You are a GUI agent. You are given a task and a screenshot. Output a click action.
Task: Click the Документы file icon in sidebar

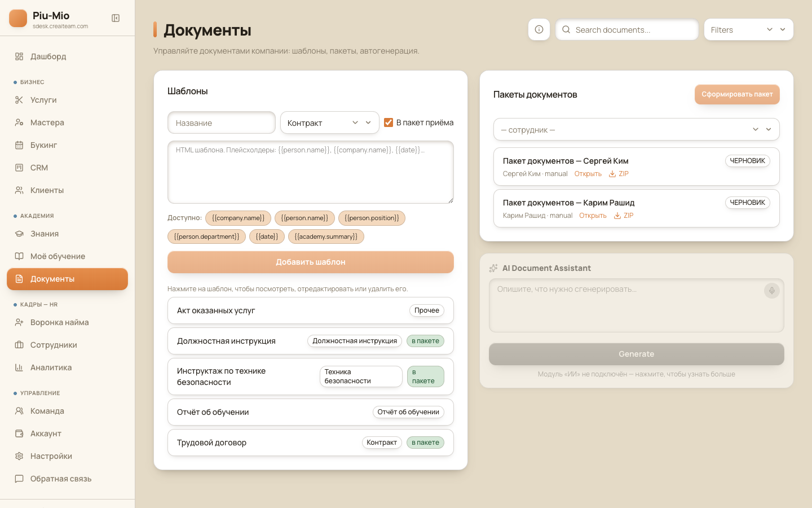[x=19, y=279]
